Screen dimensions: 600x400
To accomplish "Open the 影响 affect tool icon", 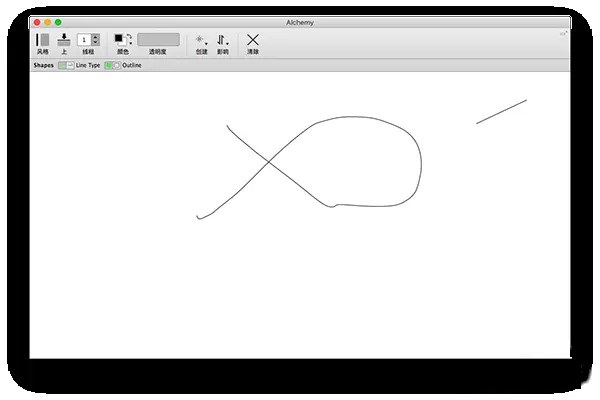I will [222, 39].
